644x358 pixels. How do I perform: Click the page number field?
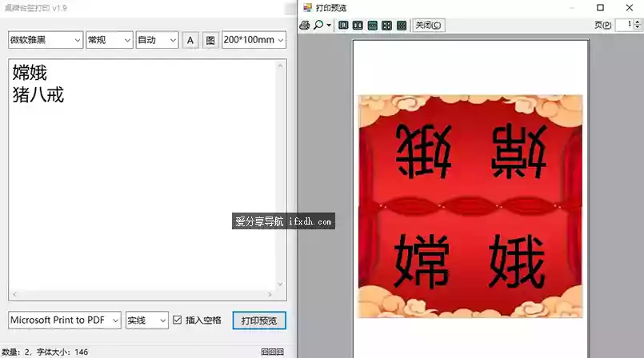625,25
